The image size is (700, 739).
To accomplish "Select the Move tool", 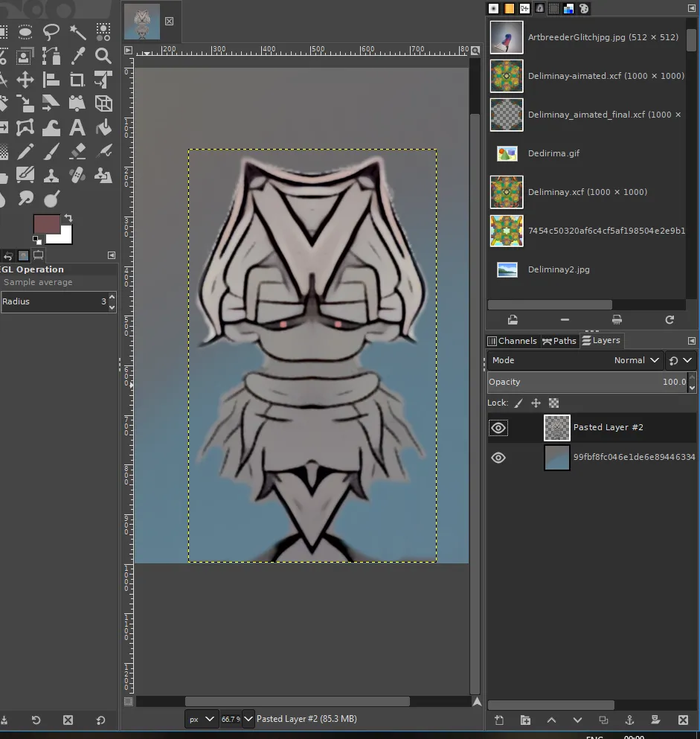I will coord(25,80).
